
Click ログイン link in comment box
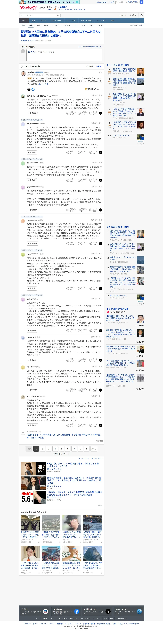(x=32, y=52)
